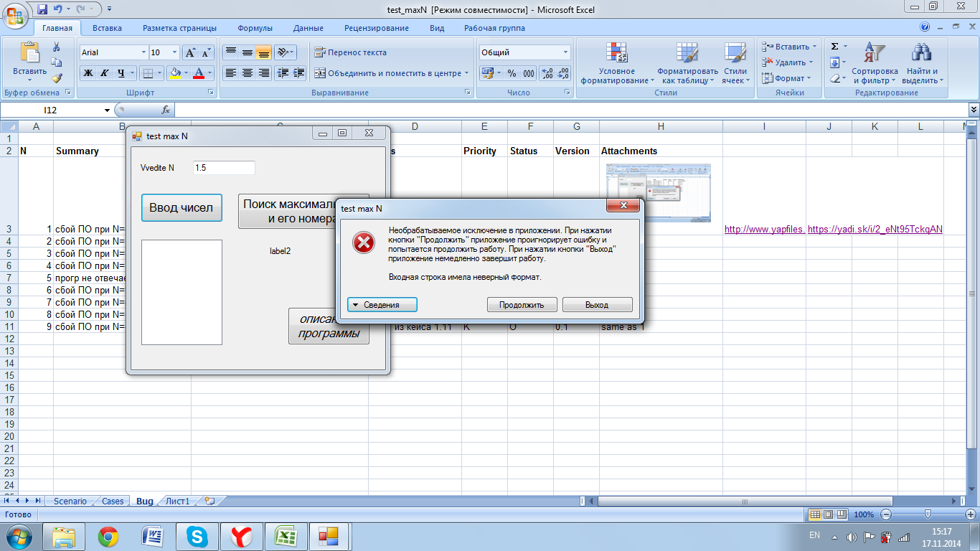This screenshot has height=551, width=980.
Task: Click the Cut scissors icon
Action: (57, 47)
